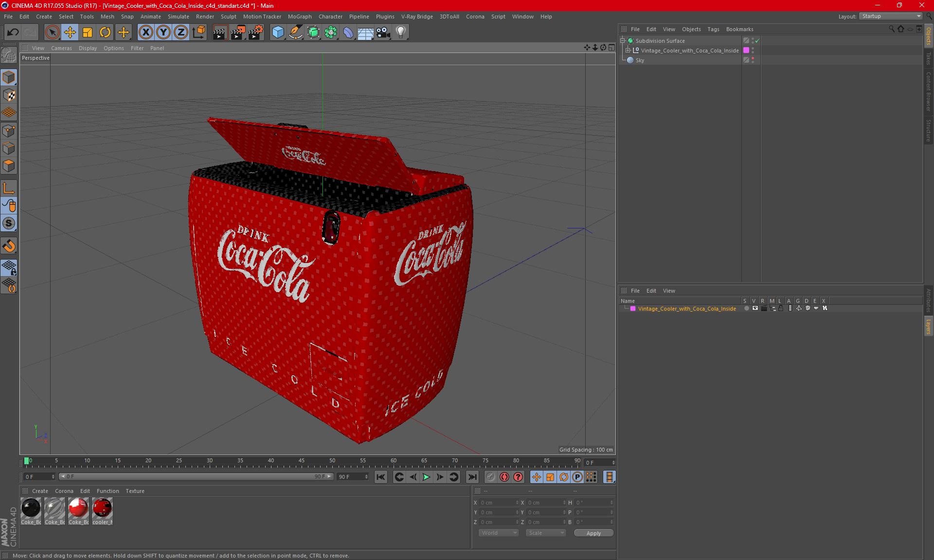
Task: Open material manager Create menu
Action: coord(40,491)
